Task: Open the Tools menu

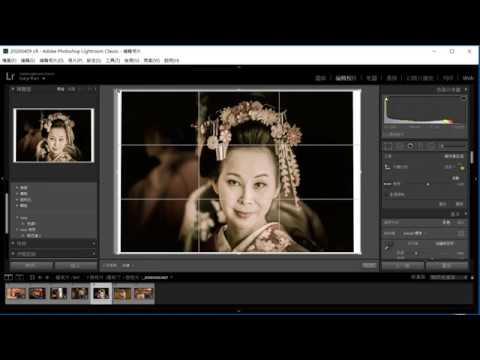Action: point(113,60)
